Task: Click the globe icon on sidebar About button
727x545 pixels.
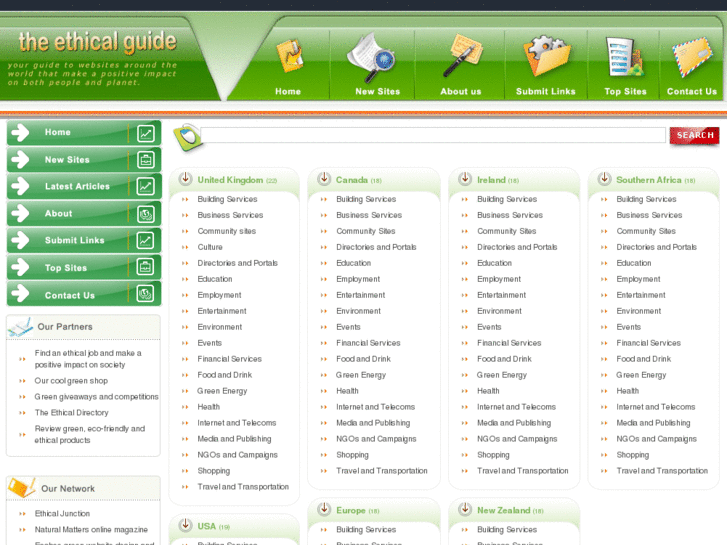Action: click(x=146, y=214)
